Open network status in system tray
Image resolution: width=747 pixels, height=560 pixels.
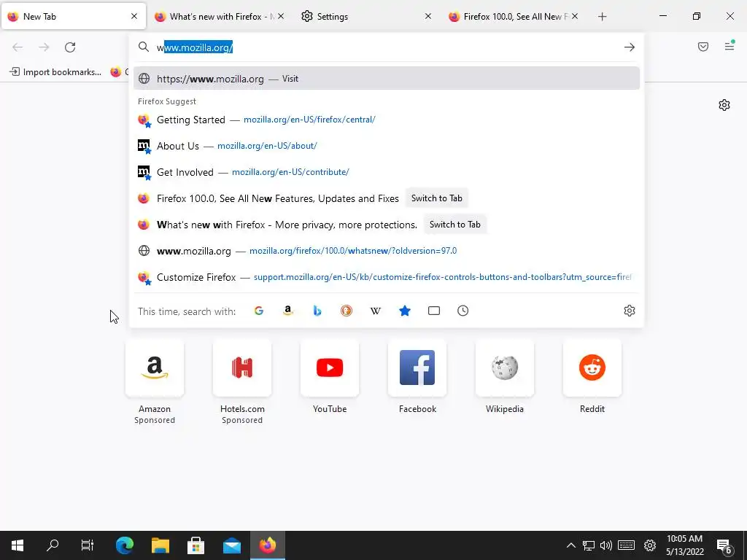click(x=589, y=545)
